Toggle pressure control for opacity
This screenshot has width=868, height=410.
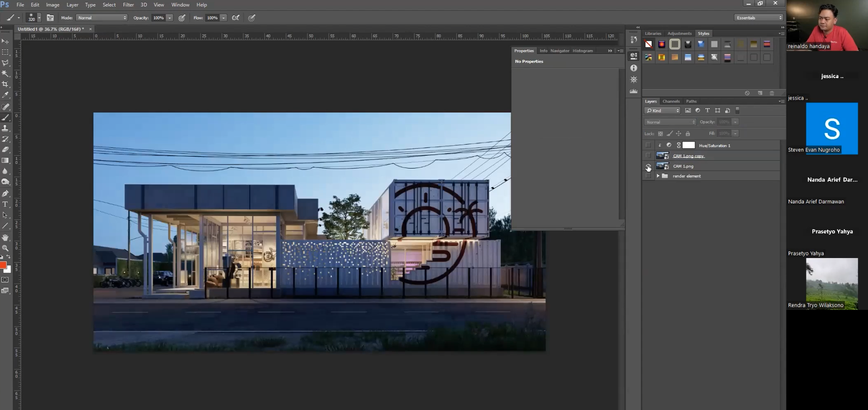click(182, 18)
